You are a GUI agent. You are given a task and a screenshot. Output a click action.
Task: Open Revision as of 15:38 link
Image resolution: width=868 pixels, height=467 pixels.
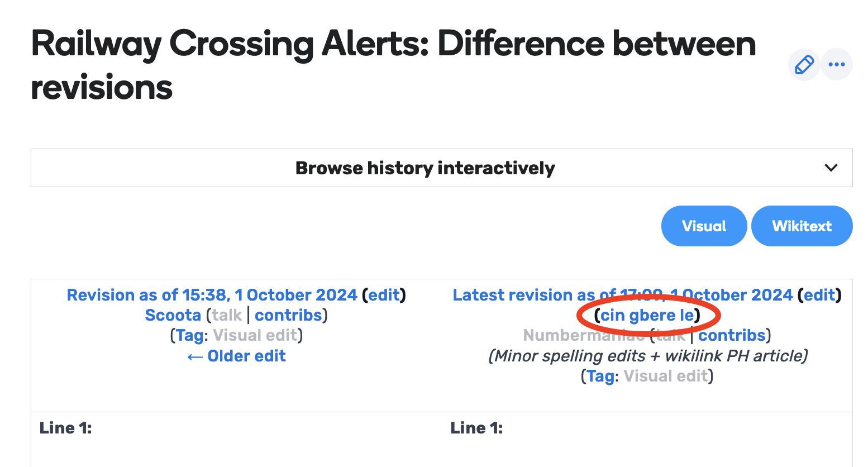[x=212, y=295]
